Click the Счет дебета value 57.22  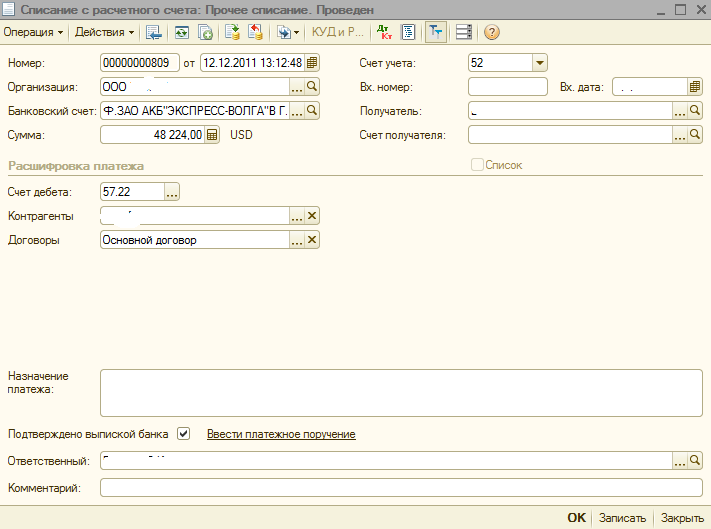tap(116, 192)
